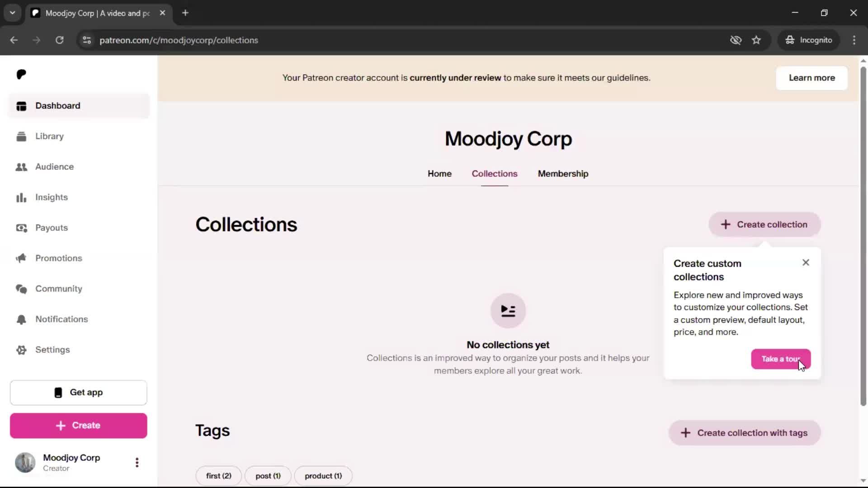Open Insights in the sidebar
The image size is (868, 488).
[x=79, y=197]
